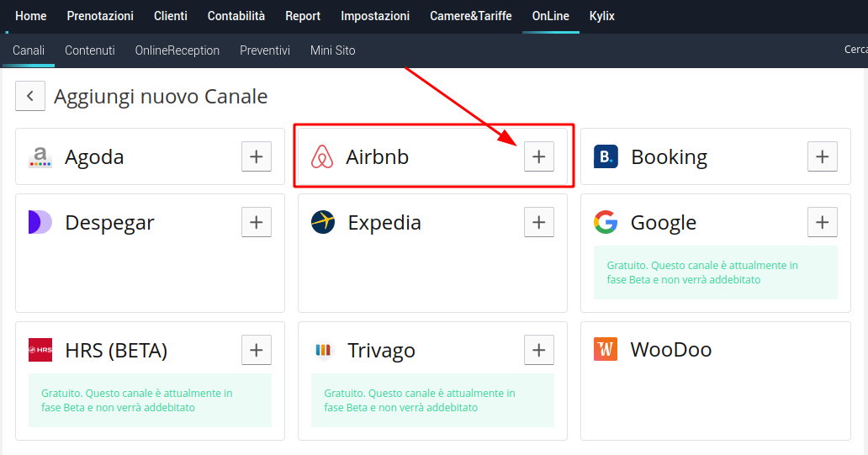
Task: Click the back arrow beside Aggiungi nuovo Canale
Action: 30,96
